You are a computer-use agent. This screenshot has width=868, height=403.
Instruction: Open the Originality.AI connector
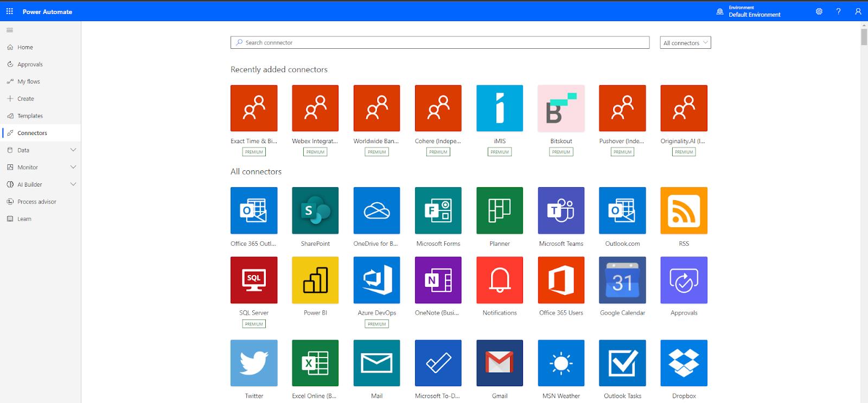tap(684, 108)
